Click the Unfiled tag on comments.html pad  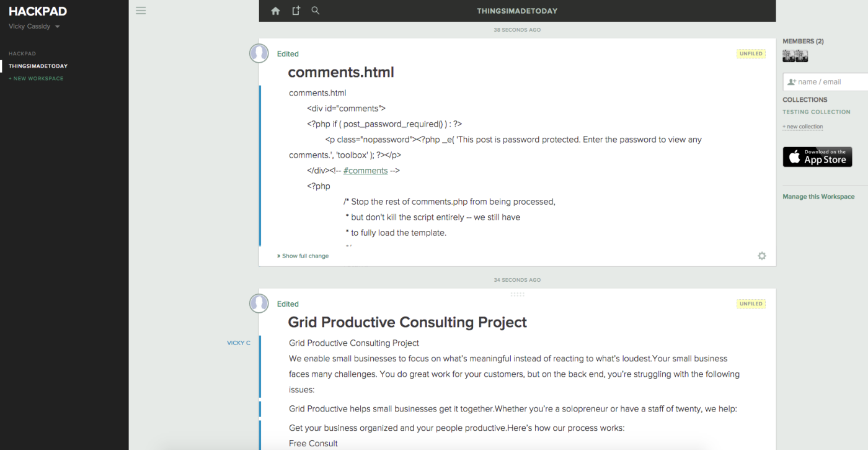point(751,54)
